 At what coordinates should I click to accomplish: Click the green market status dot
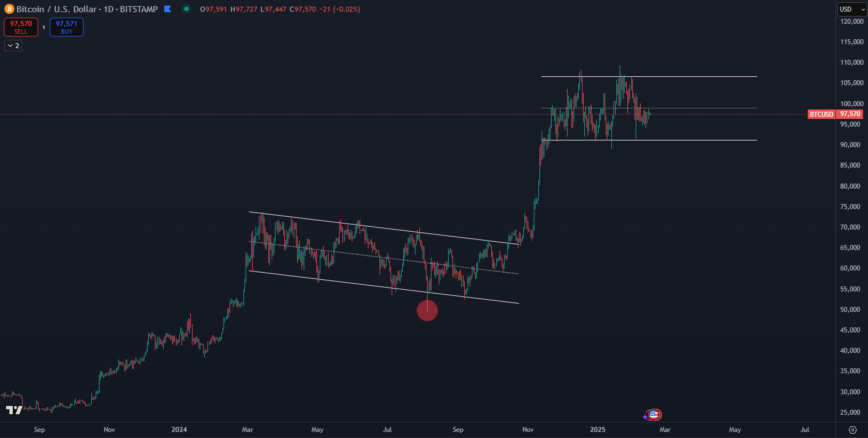pos(186,9)
